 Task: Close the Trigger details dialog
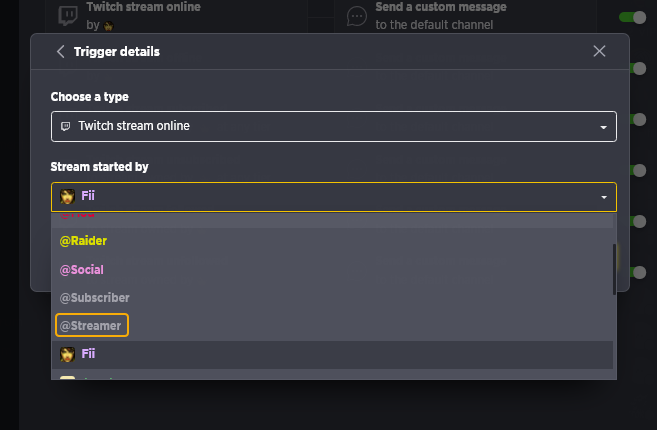(599, 51)
